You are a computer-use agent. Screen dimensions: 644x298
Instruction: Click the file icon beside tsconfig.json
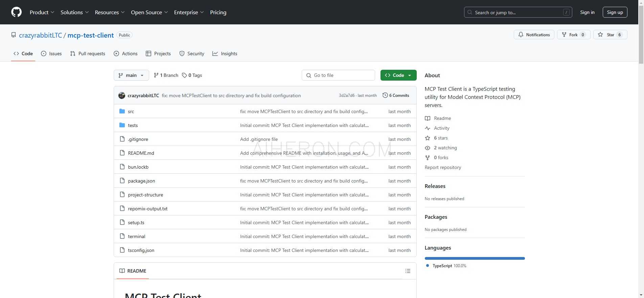click(x=122, y=250)
